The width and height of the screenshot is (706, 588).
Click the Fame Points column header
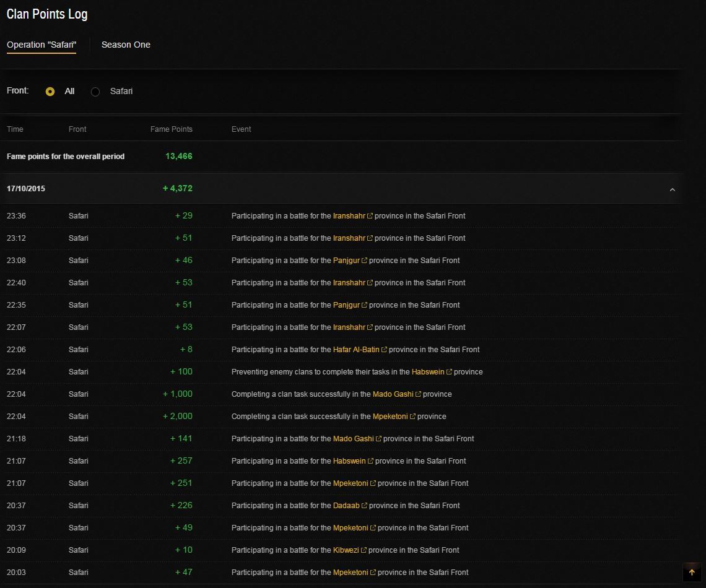click(x=171, y=129)
